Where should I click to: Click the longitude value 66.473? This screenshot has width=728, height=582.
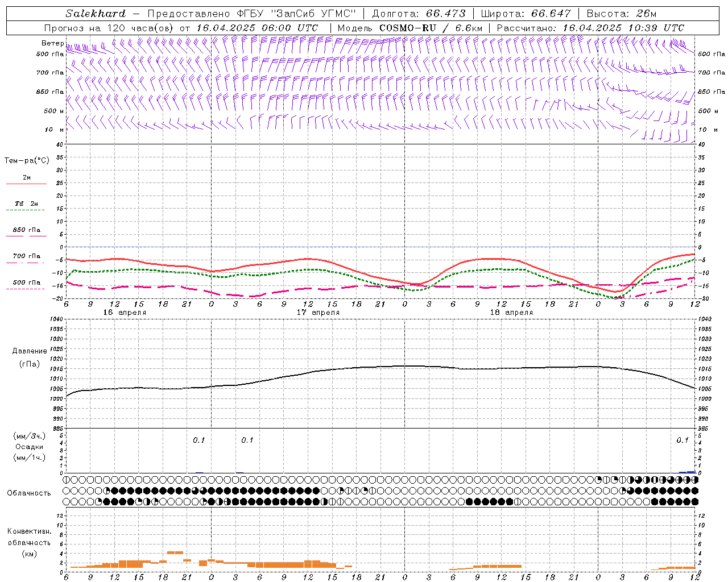[445, 14]
